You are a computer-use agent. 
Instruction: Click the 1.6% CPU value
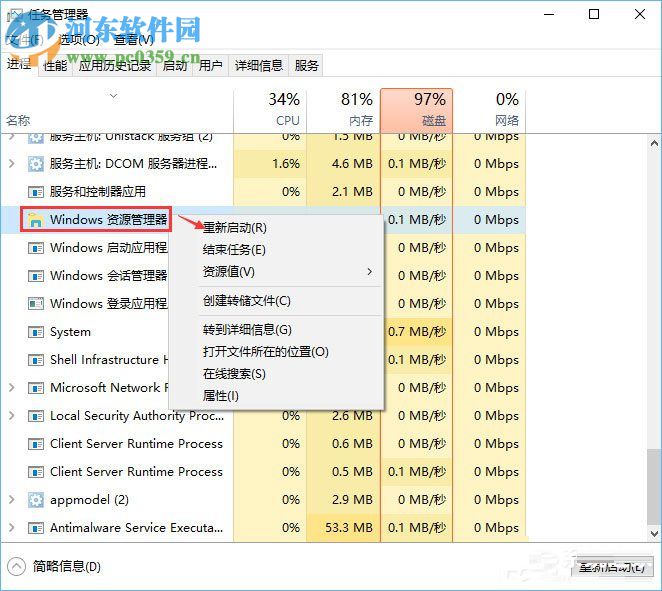click(x=286, y=164)
